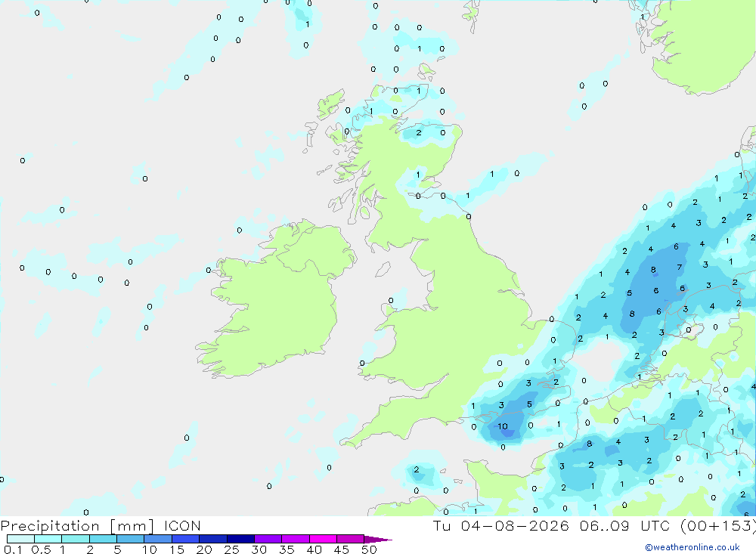756x554 pixels.
Task: Select the 35–40 mm legend color box
Action: point(295,539)
